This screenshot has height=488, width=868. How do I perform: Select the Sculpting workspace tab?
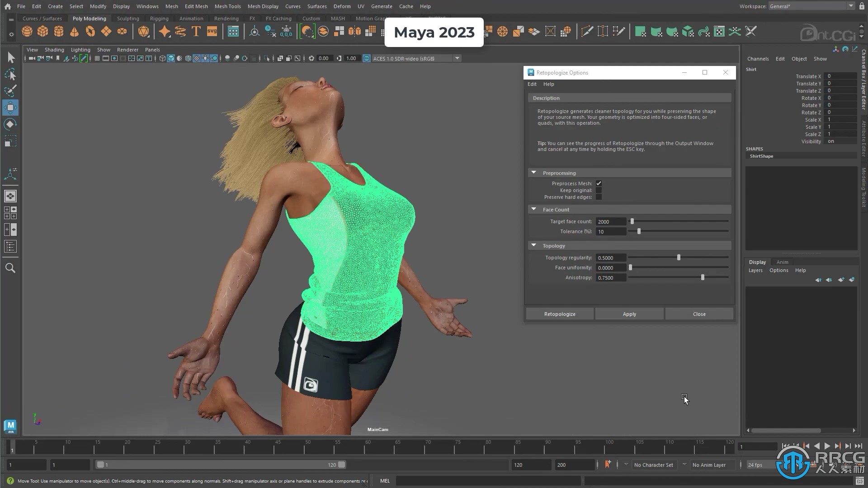pyautogui.click(x=127, y=18)
